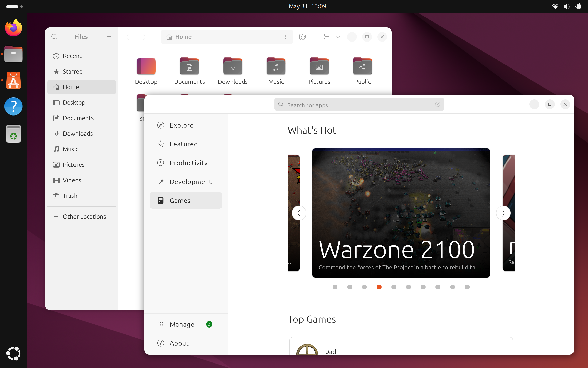This screenshot has width=588, height=368.
Task: Expand the view options dropdown in Files
Action: [337, 37]
